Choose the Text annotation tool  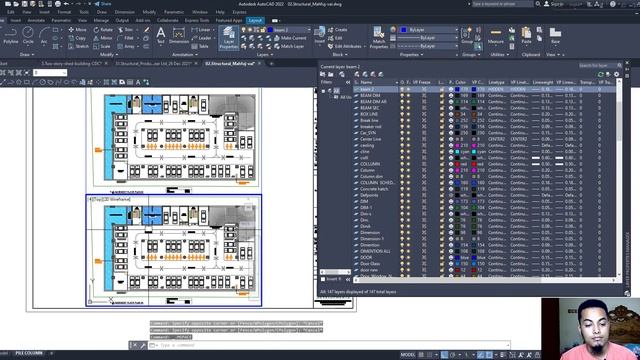[x=161, y=35]
